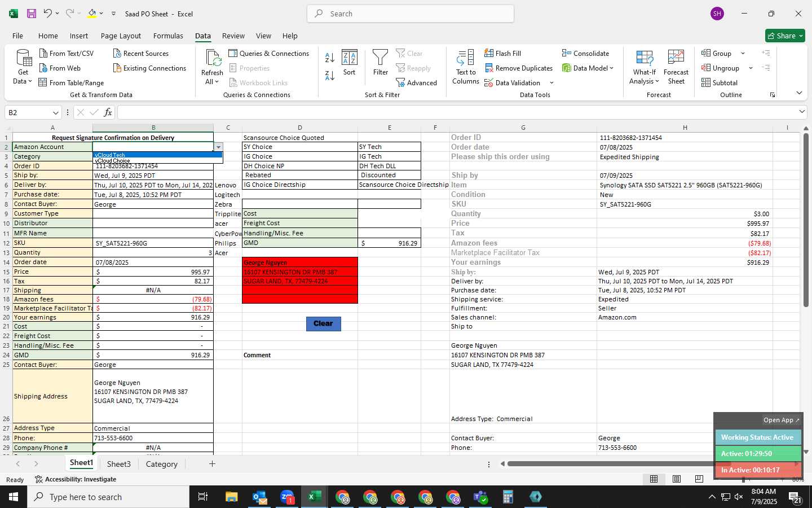
Task: Select vCloud Tech from dropdown list
Action: 157,155
